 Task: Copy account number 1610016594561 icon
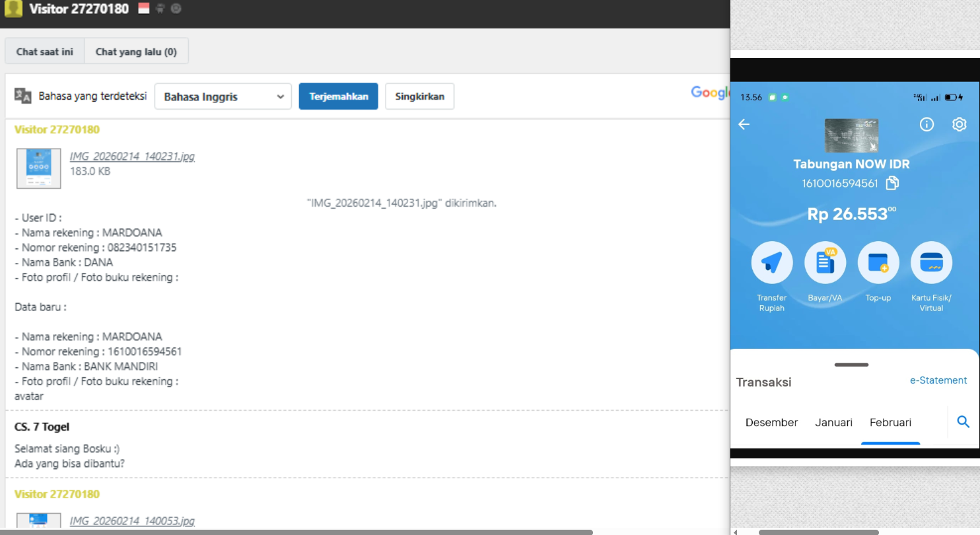click(x=892, y=183)
